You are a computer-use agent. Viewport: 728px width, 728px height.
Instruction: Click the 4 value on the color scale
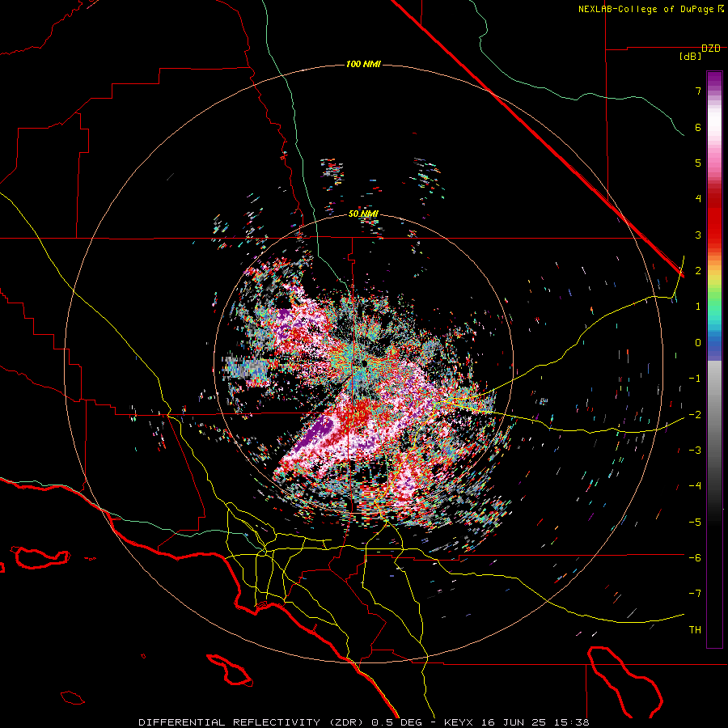click(698, 199)
